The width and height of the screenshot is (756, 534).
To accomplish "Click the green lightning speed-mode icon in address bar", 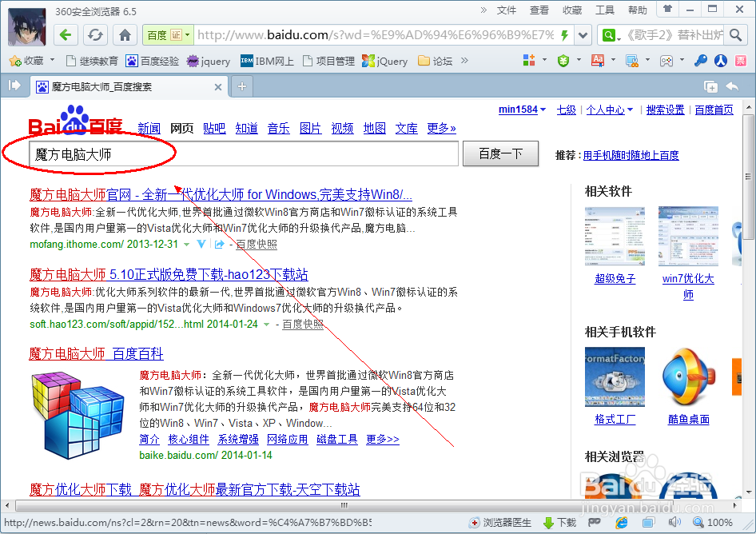I will coord(564,34).
